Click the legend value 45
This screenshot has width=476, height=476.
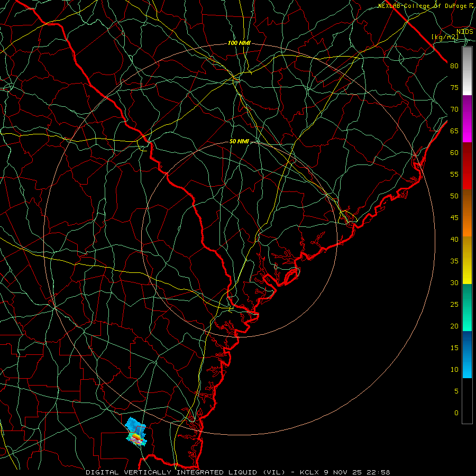pos(454,218)
